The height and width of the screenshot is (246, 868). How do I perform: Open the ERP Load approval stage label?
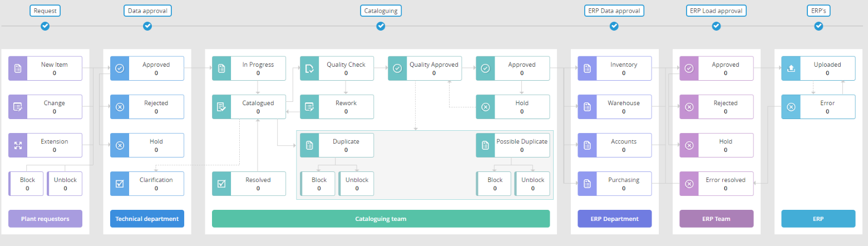[x=716, y=11]
